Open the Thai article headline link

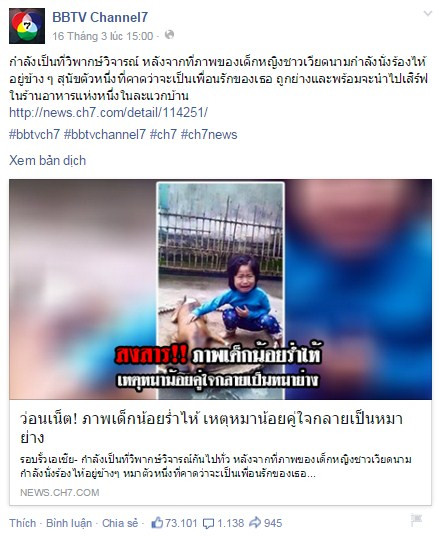[x=211, y=428]
